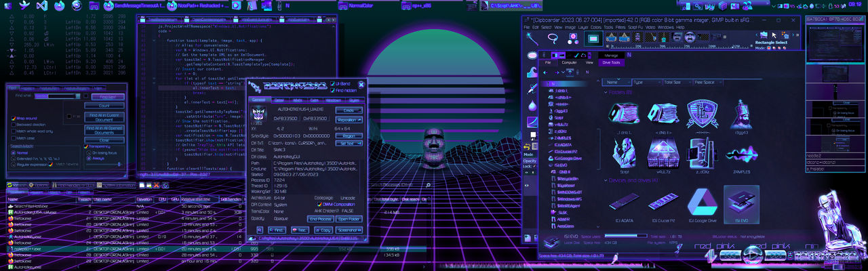
Task: Select the notepad++.exe process row
Action: tap(217, 249)
